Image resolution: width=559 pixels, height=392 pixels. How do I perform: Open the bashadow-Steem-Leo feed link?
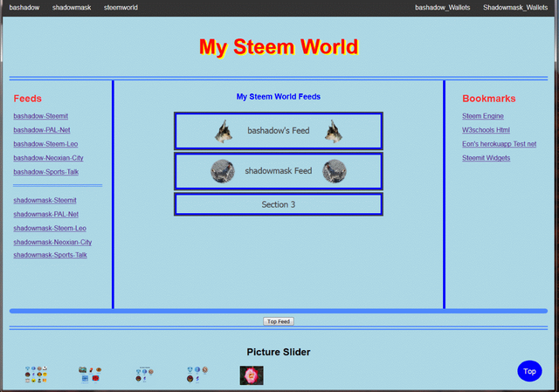pyautogui.click(x=45, y=144)
